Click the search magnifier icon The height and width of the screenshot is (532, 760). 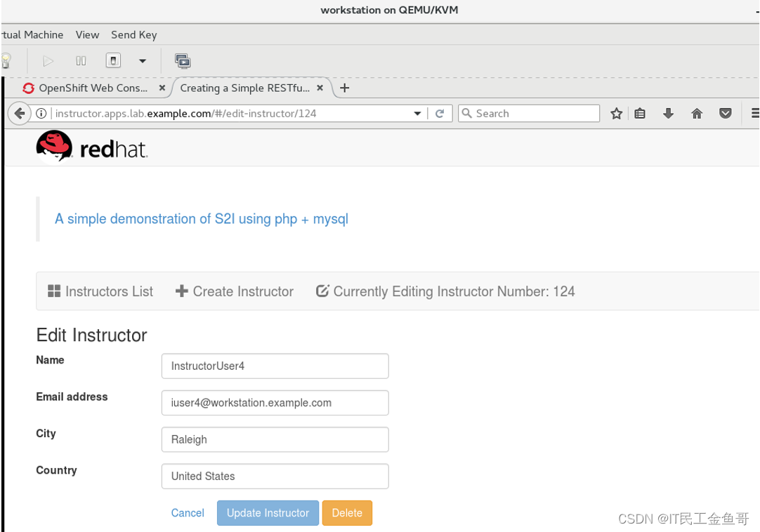click(467, 114)
